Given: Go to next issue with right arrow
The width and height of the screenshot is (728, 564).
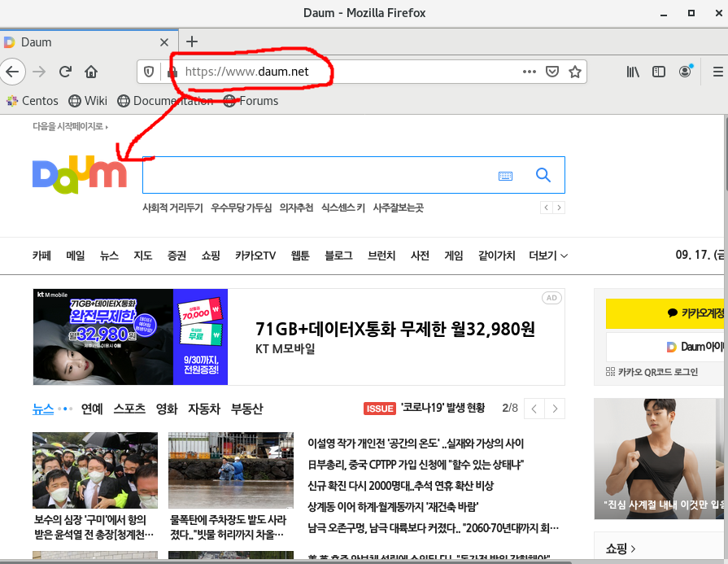Looking at the screenshot, I should click(555, 409).
